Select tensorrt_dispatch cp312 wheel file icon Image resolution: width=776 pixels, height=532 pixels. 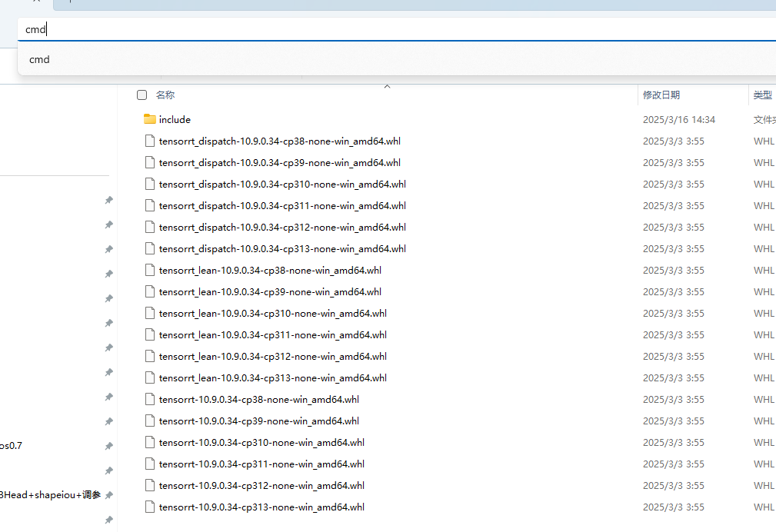(149, 227)
